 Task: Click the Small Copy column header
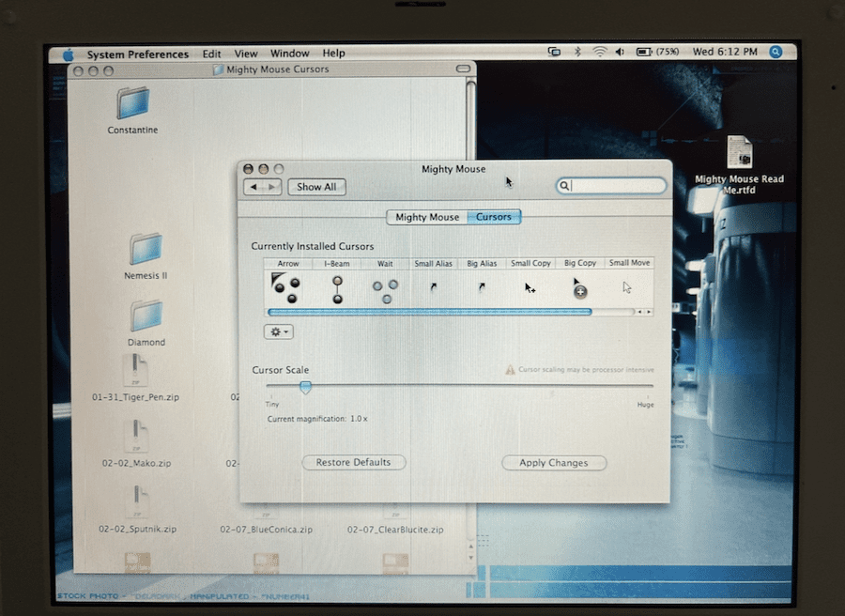(x=530, y=263)
